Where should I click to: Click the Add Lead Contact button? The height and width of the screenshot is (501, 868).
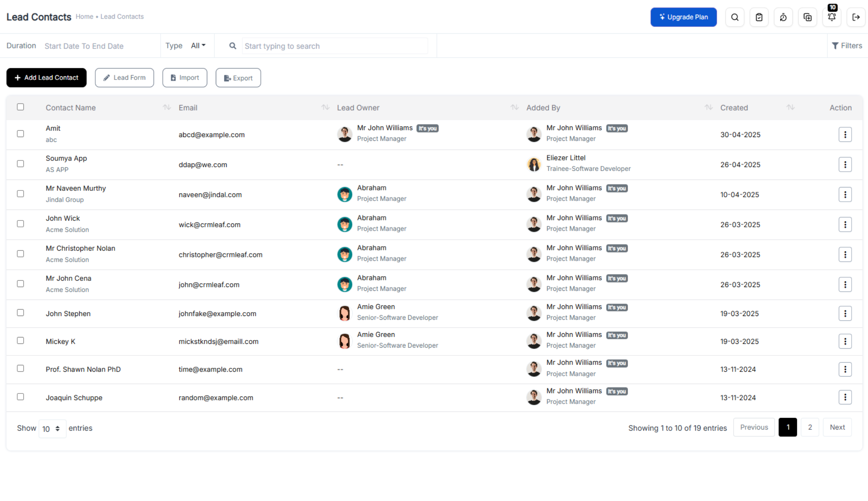coord(47,78)
